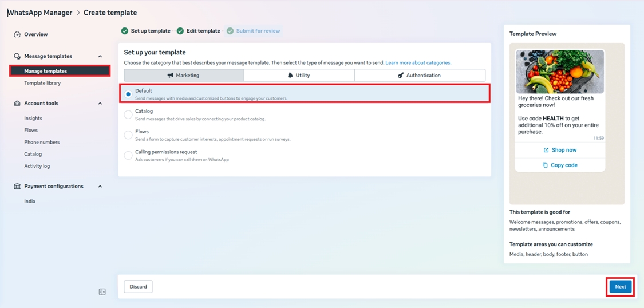Click the Message templates chat icon
The image size is (644, 308).
tap(17, 56)
